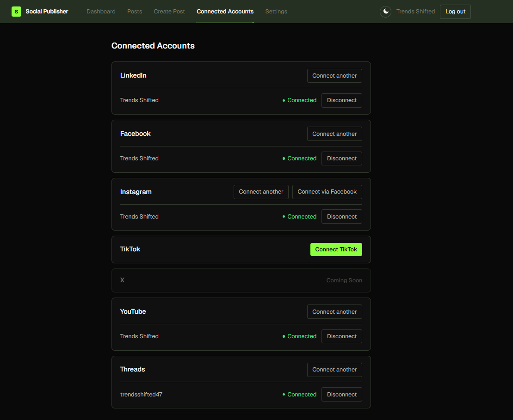Open the Dashboard nav item
This screenshot has width=513, height=420.
[x=101, y=12]
